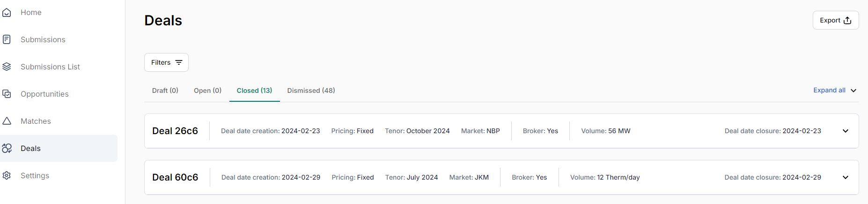Open the Dismissed (48) tab
The width and height of the screenshot is (868, 204).
click(311, 91)
